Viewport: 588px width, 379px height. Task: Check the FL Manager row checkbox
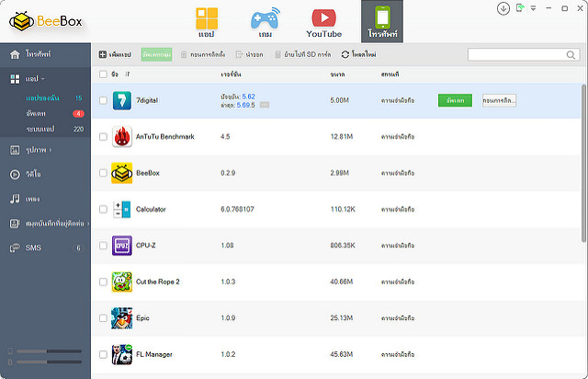coord(103,354)
